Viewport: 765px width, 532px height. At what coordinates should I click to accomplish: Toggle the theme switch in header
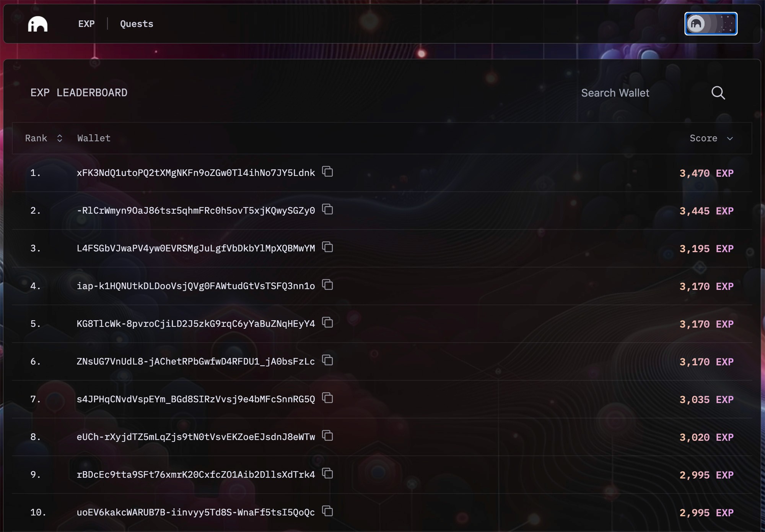711,24
